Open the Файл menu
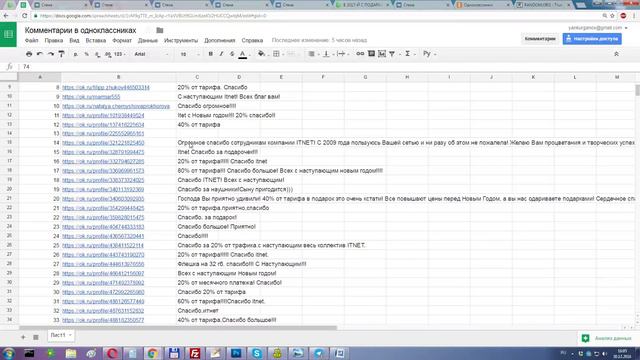 pos(31,40)
